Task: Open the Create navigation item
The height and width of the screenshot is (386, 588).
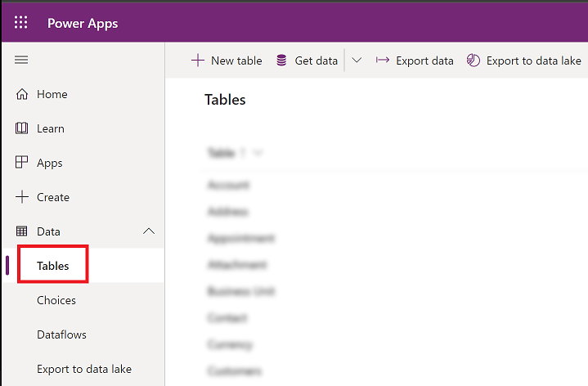Action: (53, 197)
